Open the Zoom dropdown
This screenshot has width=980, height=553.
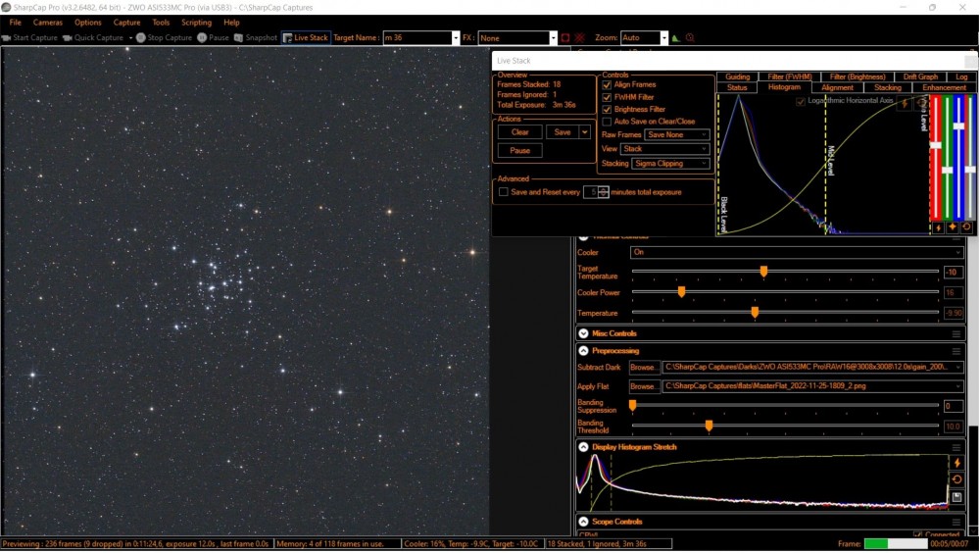663,38
